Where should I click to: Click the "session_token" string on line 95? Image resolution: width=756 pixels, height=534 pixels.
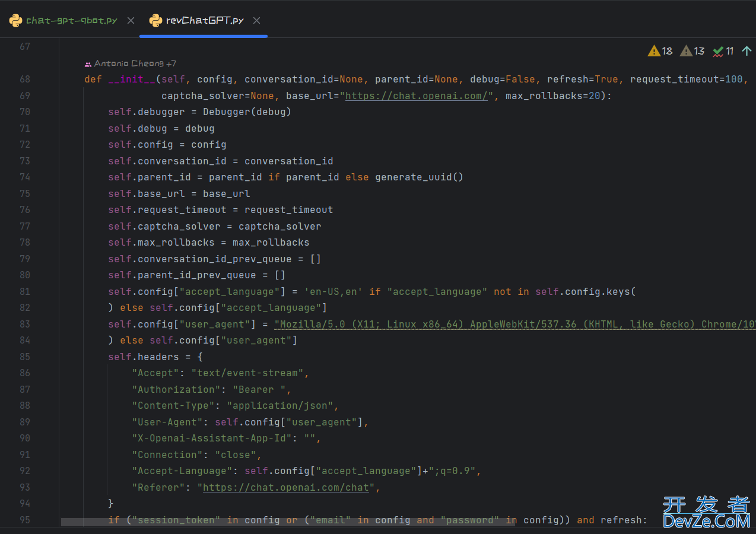[176, 520]
